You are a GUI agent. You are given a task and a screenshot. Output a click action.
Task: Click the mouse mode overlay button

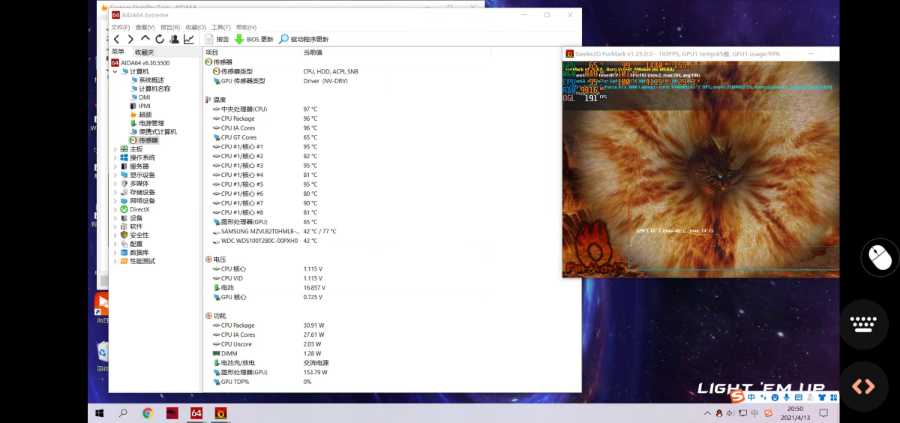pos(880,257)
